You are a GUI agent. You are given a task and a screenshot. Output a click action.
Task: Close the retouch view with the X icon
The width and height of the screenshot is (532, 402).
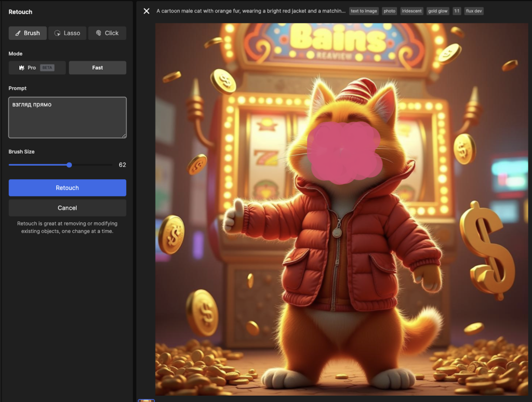pos(147,11)
